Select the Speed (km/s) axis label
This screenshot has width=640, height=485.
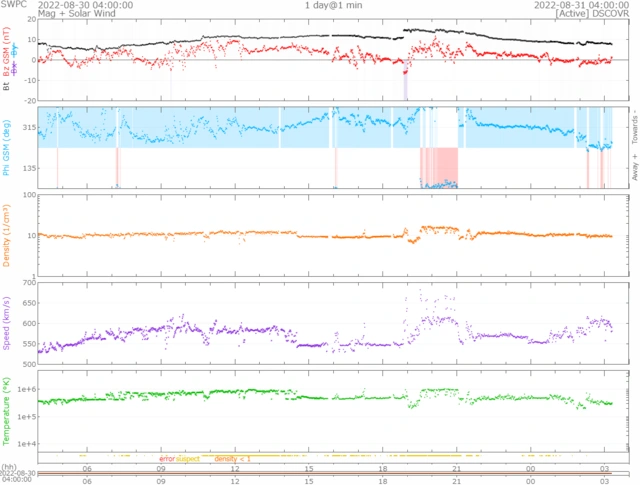point(7,323)
